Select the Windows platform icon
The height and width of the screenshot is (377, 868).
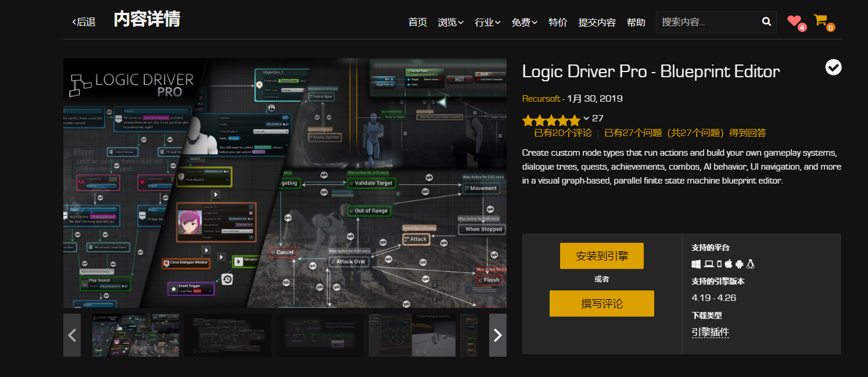coord(696,264)
